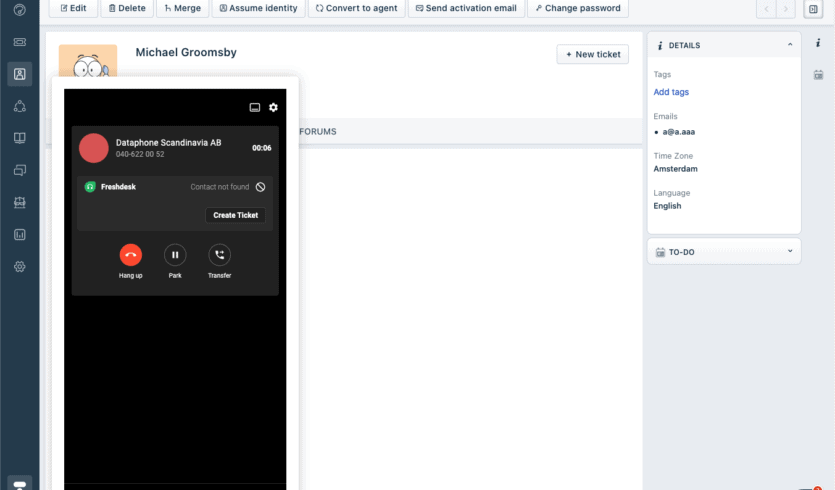The width and height of the screenshot is (835, 490).
Task: Click Convert to agent
Action: (x=357, y=9)
